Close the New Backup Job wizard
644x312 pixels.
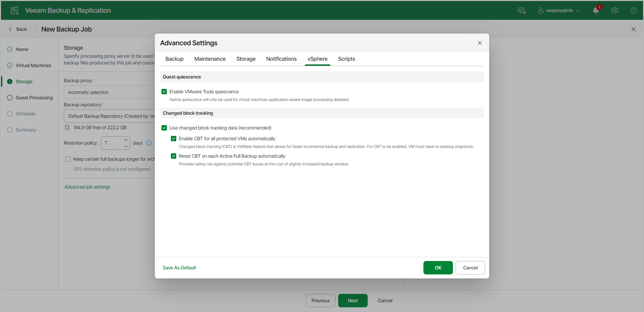[x=633, y=29]
